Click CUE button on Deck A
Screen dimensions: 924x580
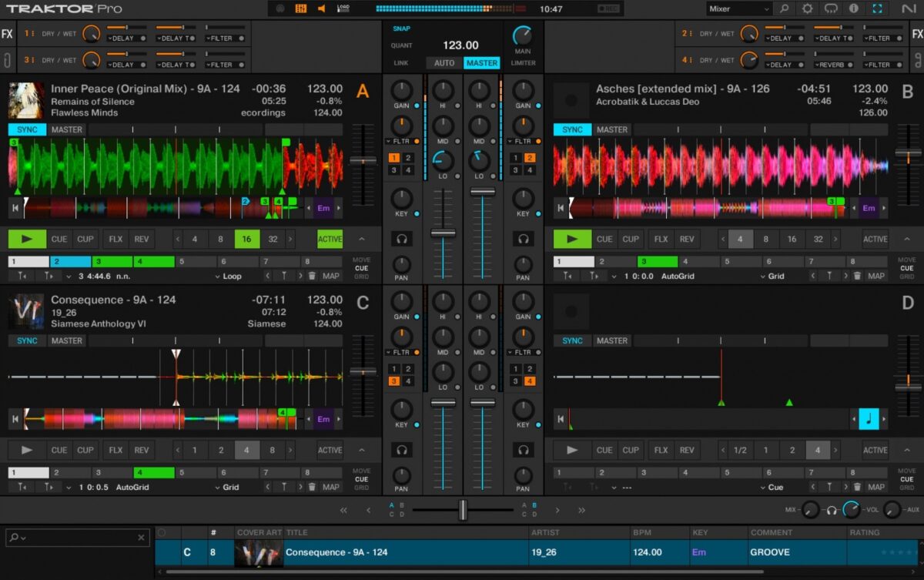[x=59, y=239]
